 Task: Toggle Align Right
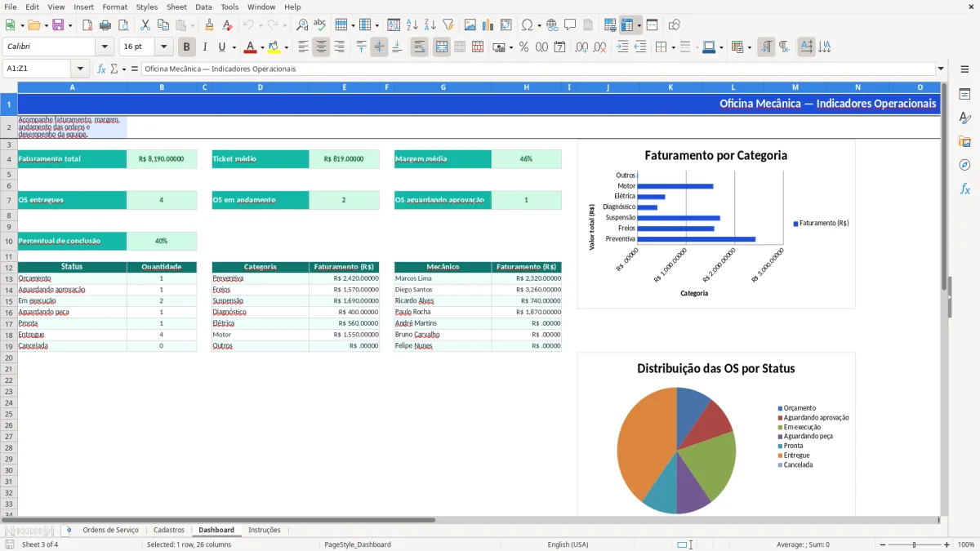[339, 47]
